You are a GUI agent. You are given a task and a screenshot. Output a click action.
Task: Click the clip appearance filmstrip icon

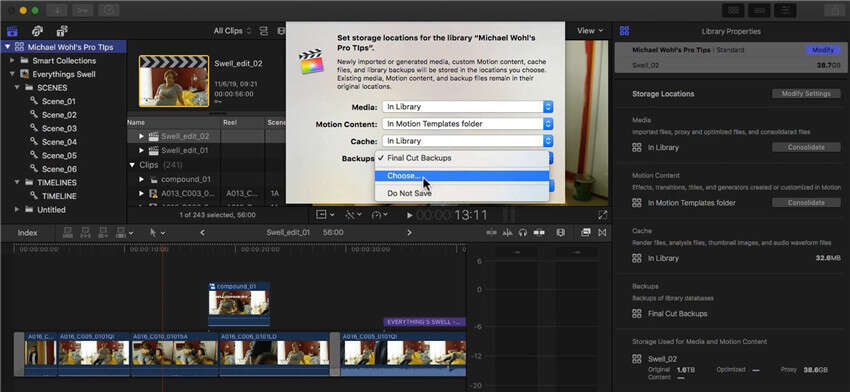[561, 233]
